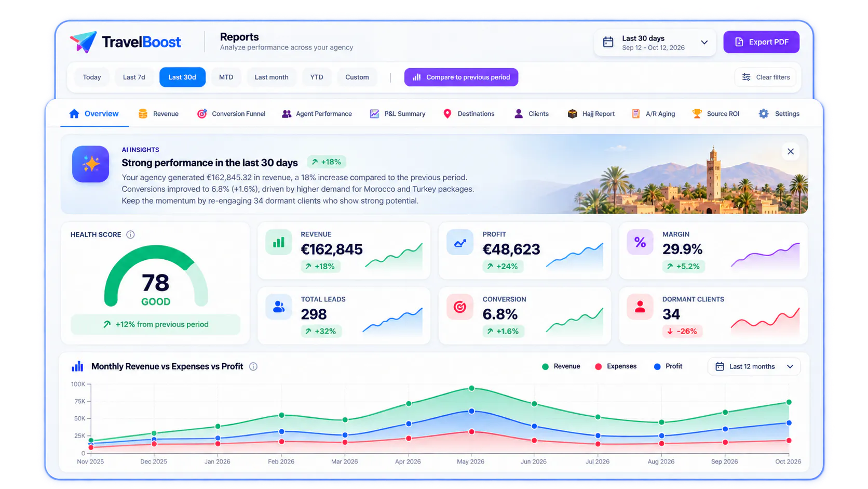Toggle the Profit series in chart legend
The width and height of the screenshot is (868, 489).
coord(668,366)
